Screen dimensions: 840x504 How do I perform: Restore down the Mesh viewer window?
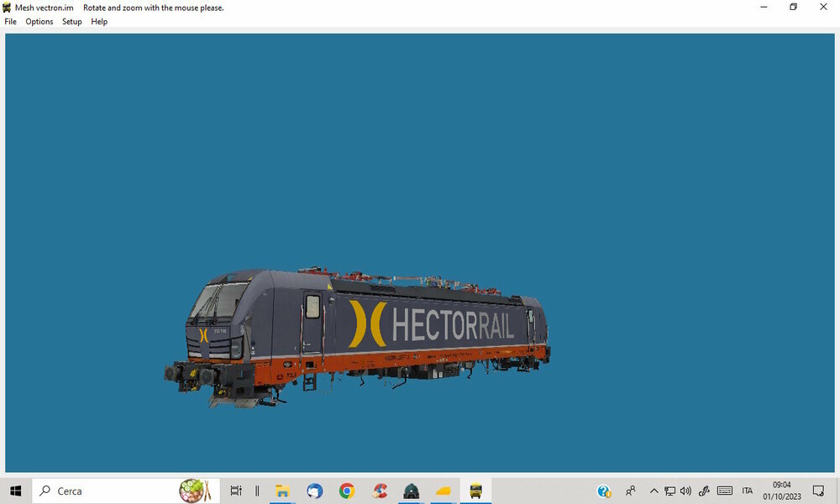[794, 7]
